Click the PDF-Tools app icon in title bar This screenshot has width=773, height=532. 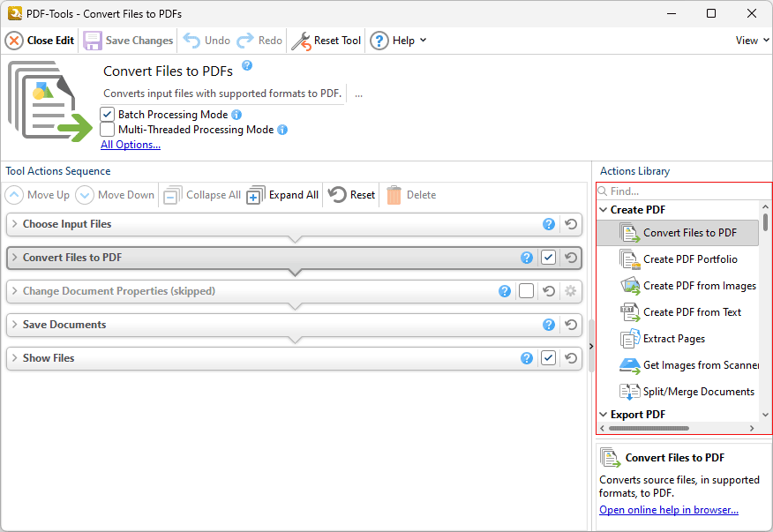pos(15,13)
